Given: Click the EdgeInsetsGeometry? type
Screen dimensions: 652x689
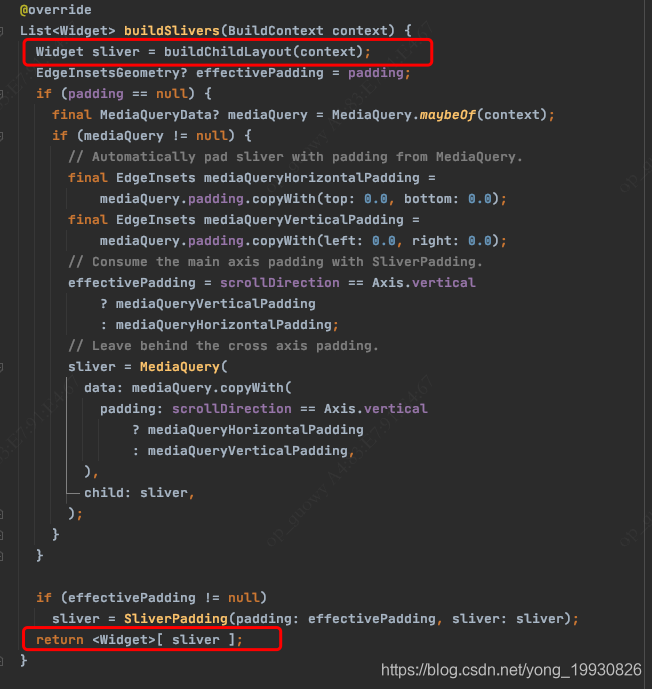Looking at the screenshot, I should click(x=112, y=73).
